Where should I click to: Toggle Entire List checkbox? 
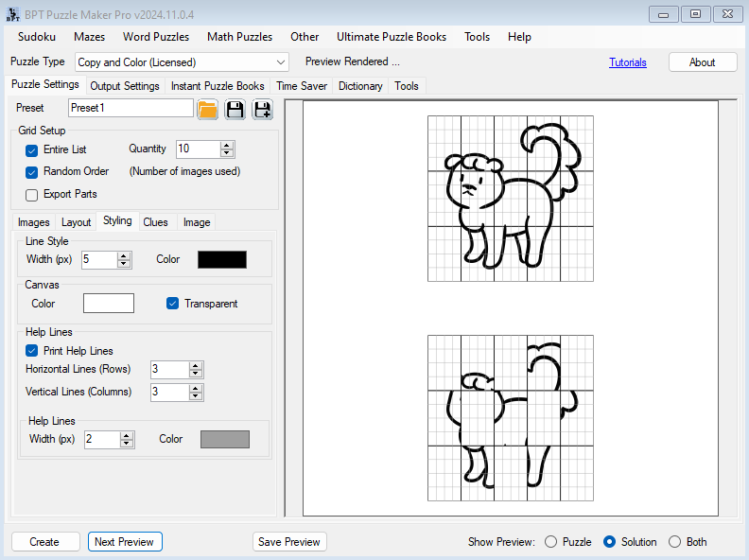[x=31, y=150]
